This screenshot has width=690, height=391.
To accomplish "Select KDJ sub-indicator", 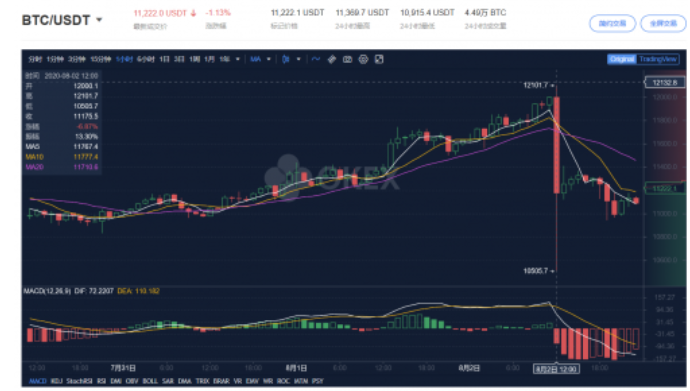I will coord(56,381).
